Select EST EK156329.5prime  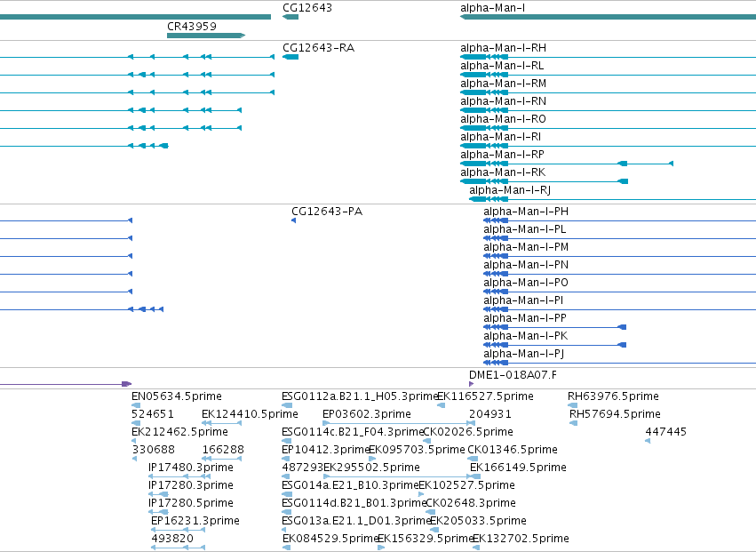click(x=426, y=539)
